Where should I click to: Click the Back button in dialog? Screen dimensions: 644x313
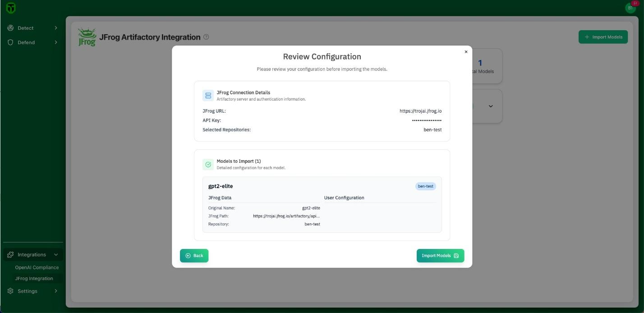tap(194, 256)
